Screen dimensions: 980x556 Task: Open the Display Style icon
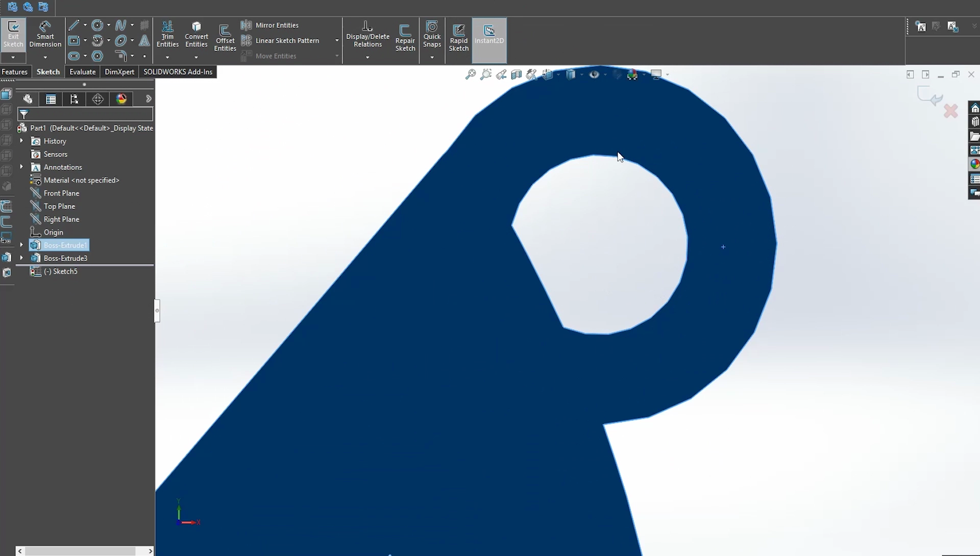point(571,74)
